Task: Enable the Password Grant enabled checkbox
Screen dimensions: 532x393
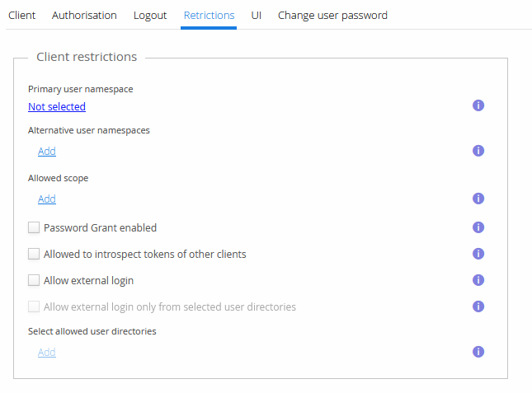Action: (x=34, y=227)
